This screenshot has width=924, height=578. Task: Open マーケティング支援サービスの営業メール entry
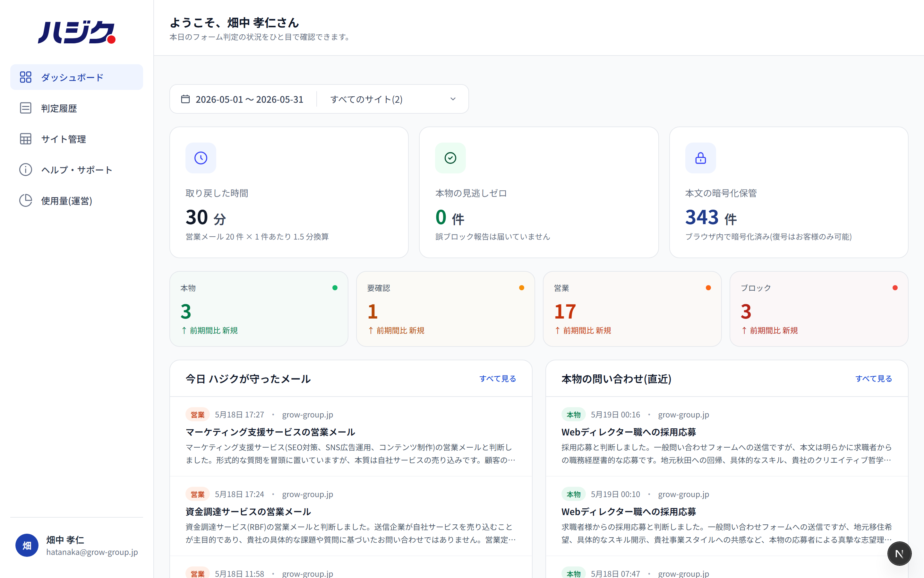pyautogui.click(x=351, y=437)
